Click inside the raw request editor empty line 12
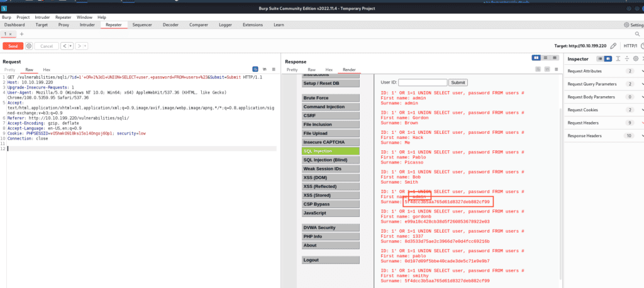 pyautogui.click(x=142, y=148)
